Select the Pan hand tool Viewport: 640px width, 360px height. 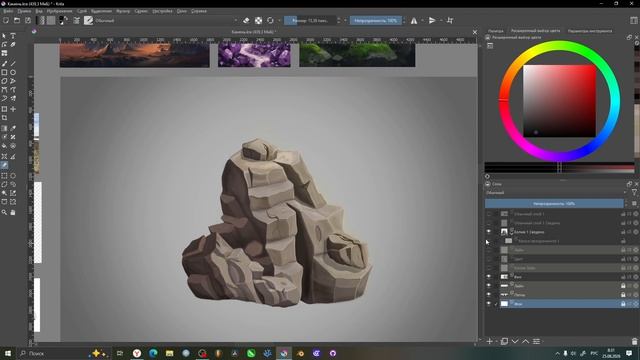tap(13, 212)
